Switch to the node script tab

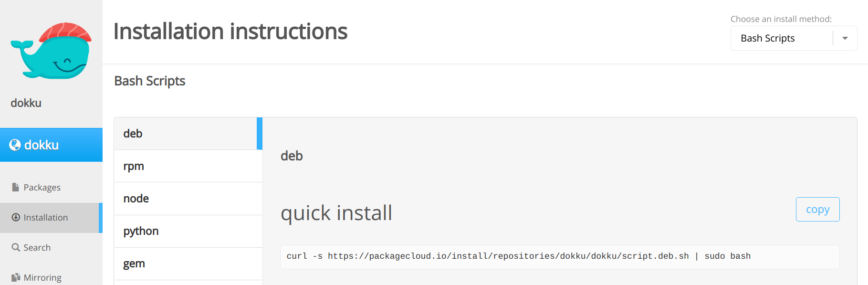pos(188,199)
